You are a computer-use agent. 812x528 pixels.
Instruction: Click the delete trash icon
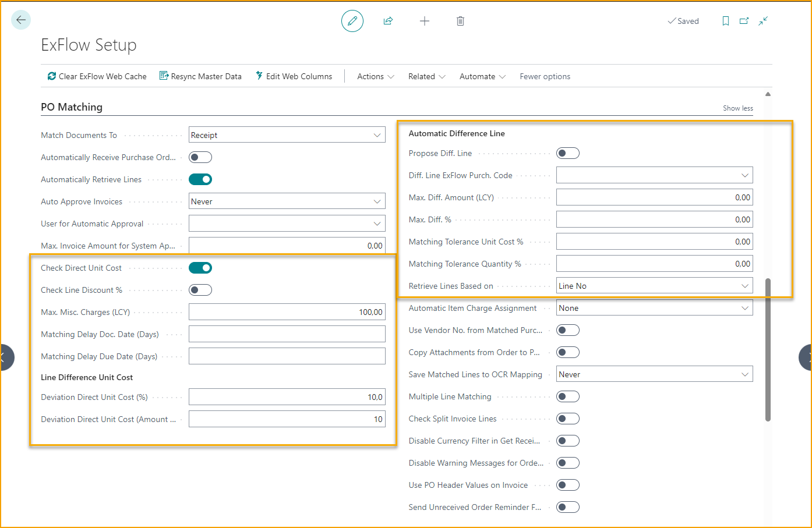[x=460, y=21]
